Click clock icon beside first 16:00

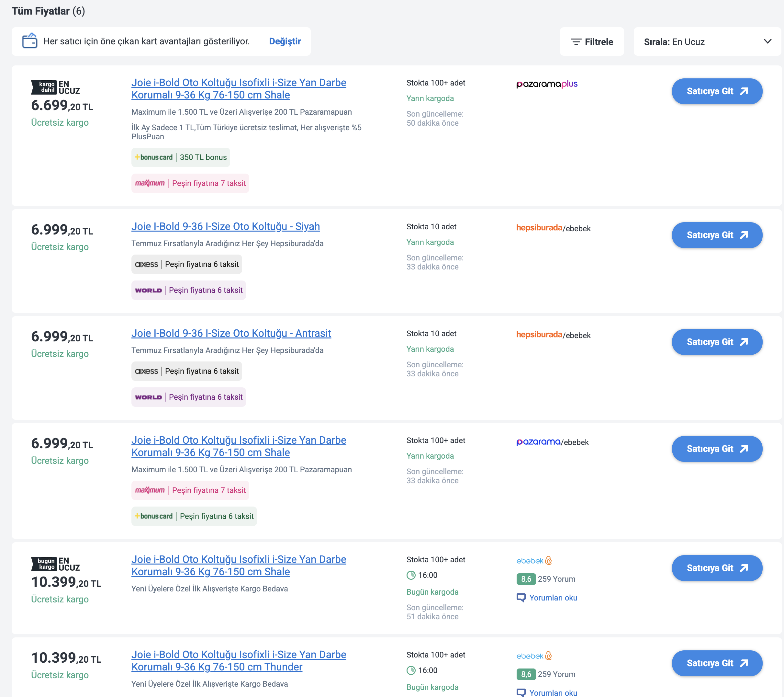411,575
